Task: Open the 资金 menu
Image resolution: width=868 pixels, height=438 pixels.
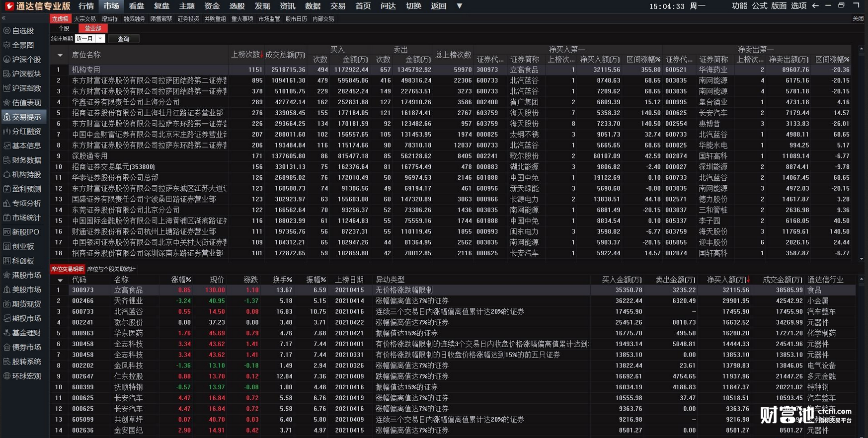Action: point(212,6)
